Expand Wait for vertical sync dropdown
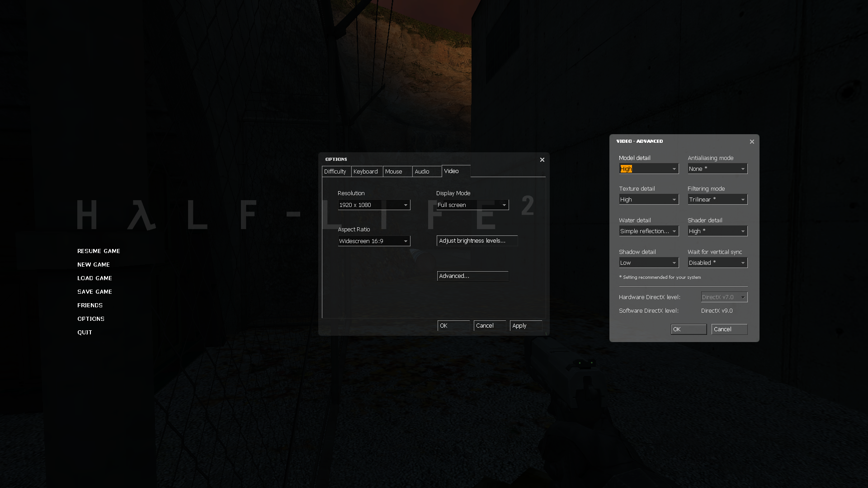This screenshot has height=488, width=868. (717, 263)
